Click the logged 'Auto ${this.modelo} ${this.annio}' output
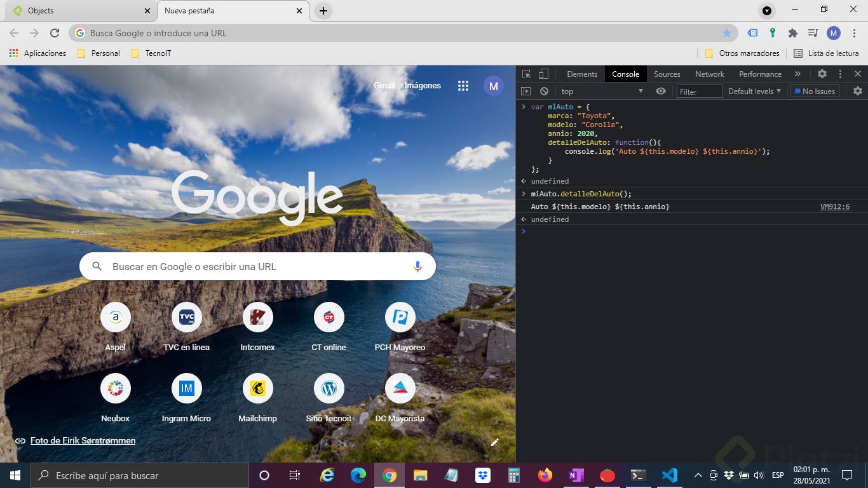Image resolution: width=868 pixels, height=488 pixels. click(x=600, y=207)
